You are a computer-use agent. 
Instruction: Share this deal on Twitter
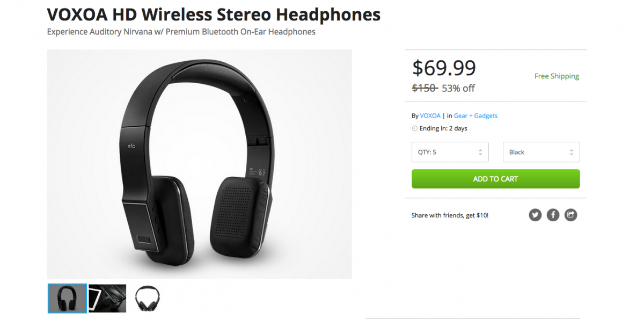point(535,215)
